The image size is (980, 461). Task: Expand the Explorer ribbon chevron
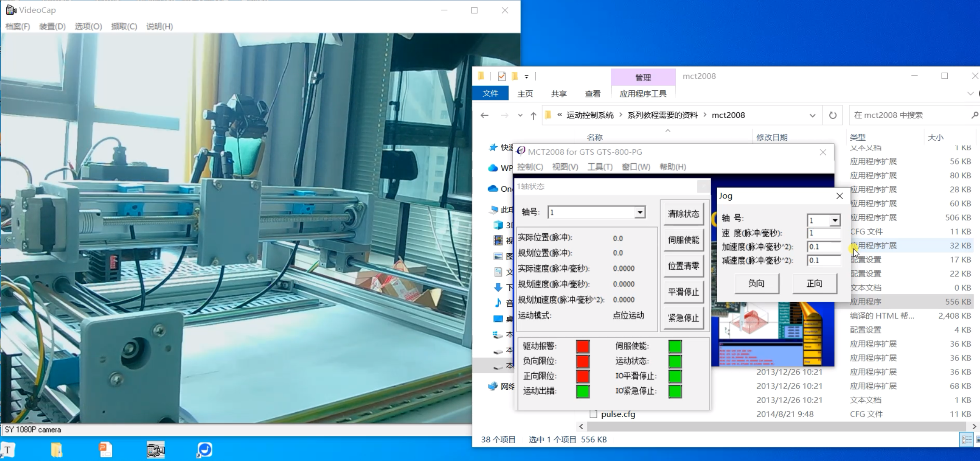(x=970, y=94)
